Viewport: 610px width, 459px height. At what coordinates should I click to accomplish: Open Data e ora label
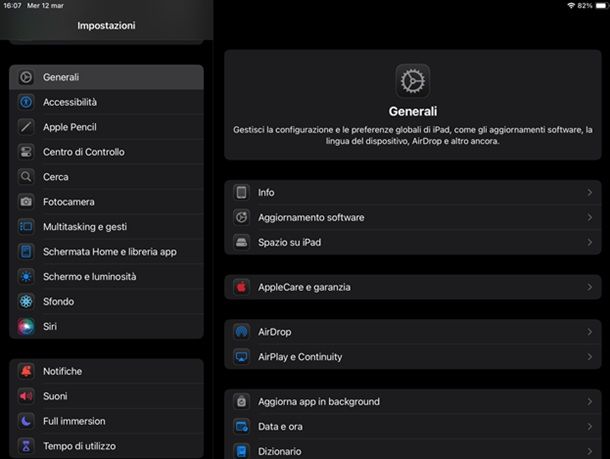click(280, 427)
